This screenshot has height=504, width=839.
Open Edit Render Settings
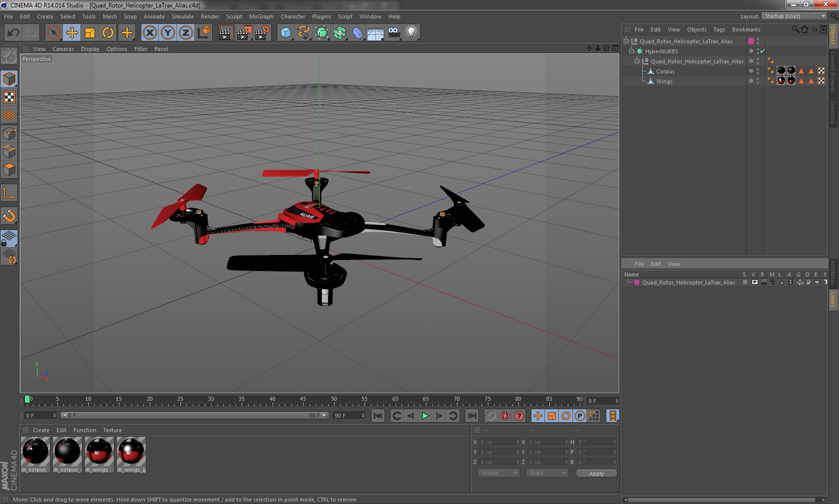pos(263,33)
